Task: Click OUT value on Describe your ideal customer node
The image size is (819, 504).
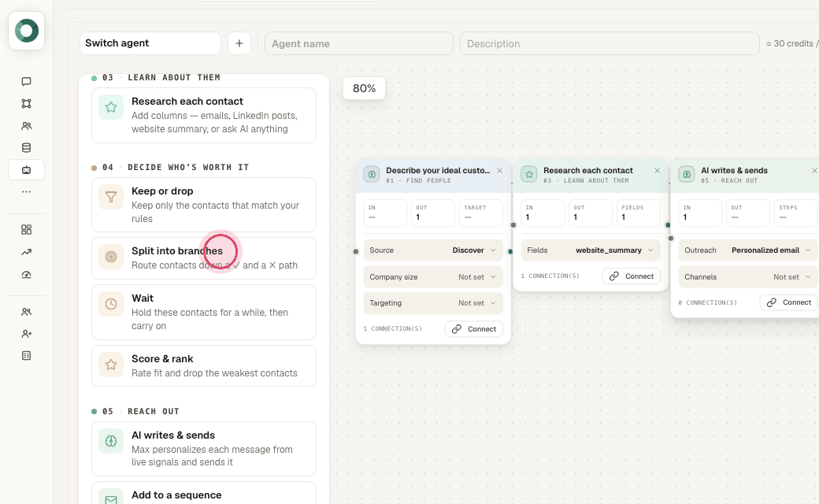Action: [433, 213]
